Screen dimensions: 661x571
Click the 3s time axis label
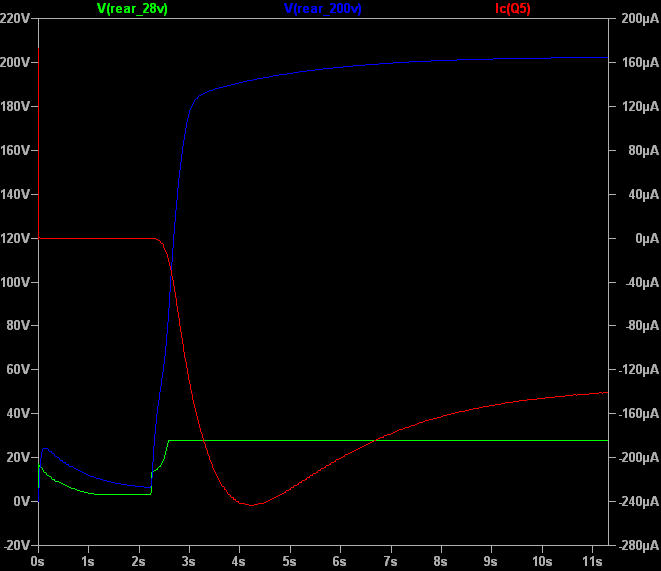[x=188, y=561]
